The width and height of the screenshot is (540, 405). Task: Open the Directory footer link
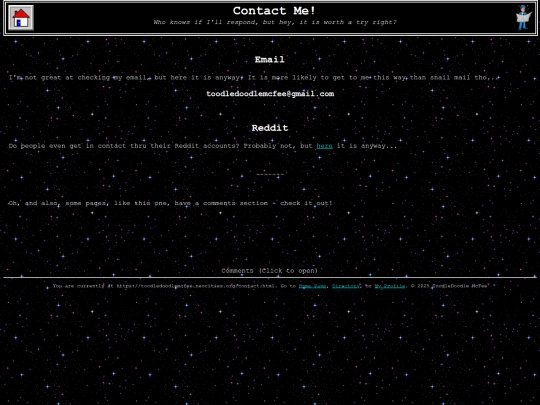[346, 286]
